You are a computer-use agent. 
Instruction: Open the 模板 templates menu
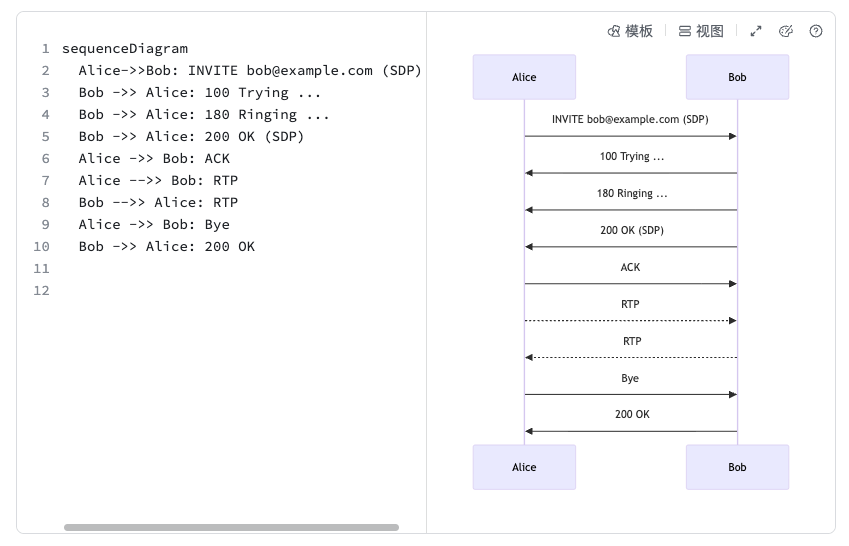630,31
